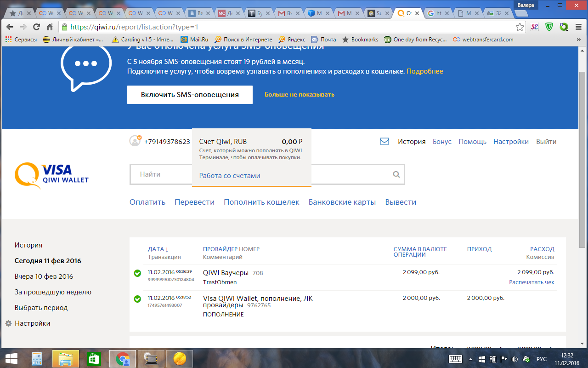
Task: Switch to the Google ht browser tab
Action: click(439, 13)
